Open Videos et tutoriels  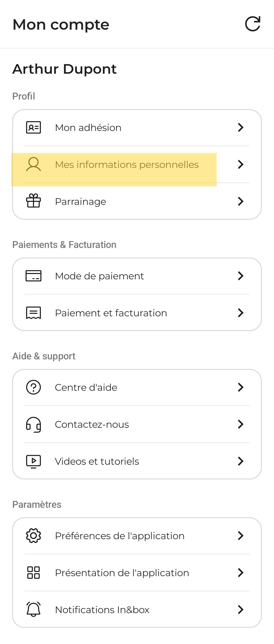(x=137, y=461)
